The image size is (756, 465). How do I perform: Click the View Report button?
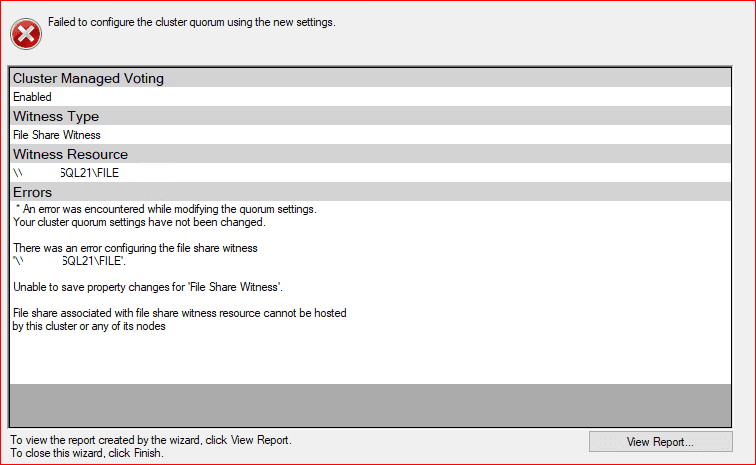[x=660, y=441]
